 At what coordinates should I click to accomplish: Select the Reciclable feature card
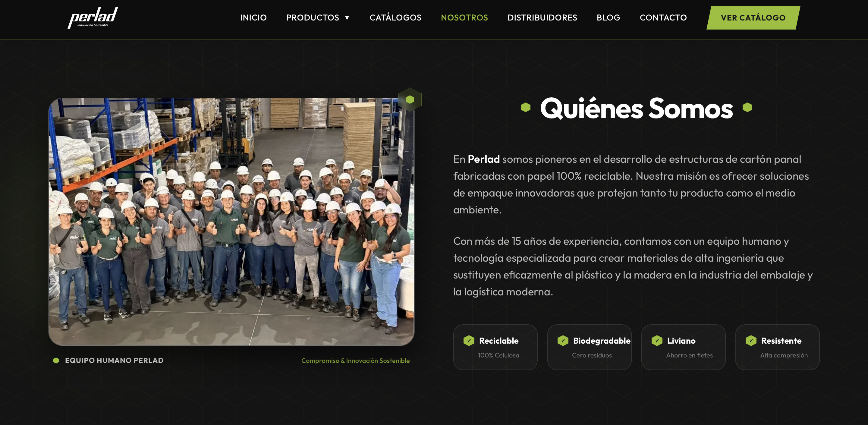495,347
